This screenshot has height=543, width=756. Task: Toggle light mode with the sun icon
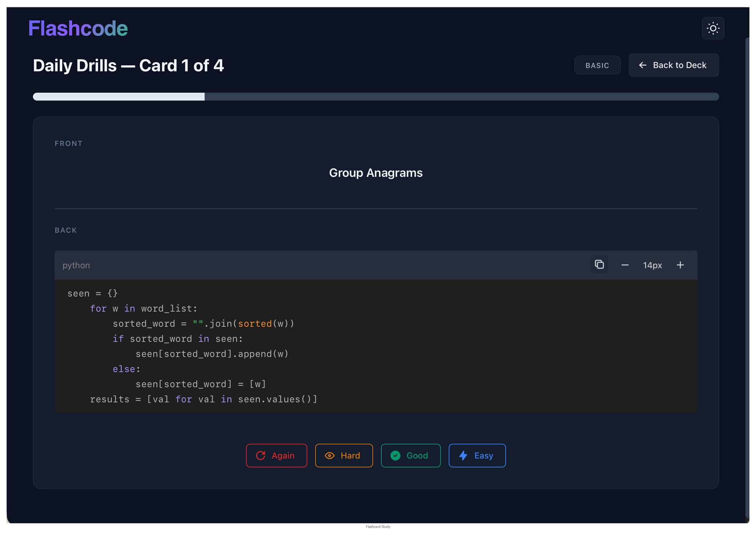[713, 28]
